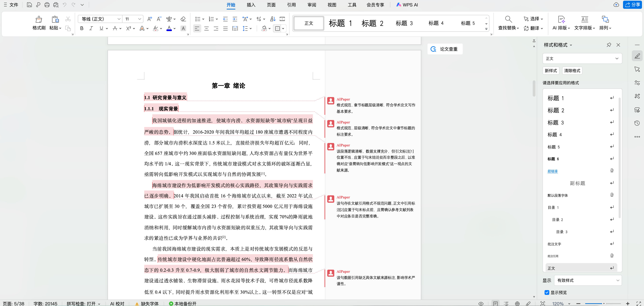
Task: Open the AI 排版 feature
Action: (x=561, y=23)
